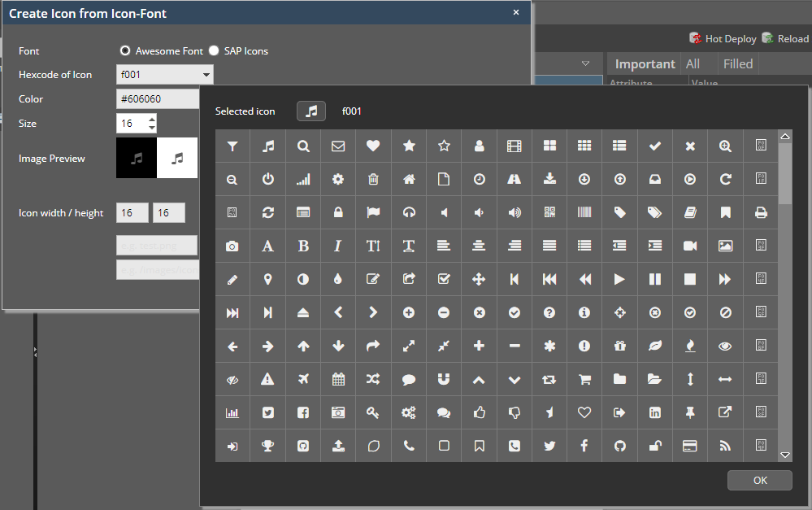Open the Filled tab

tap(737, 63)
